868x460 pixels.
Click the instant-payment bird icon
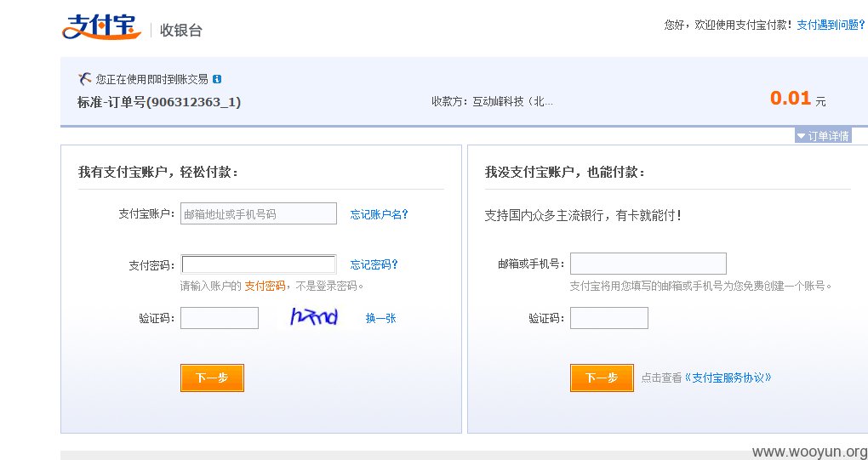tap(84, 79)
